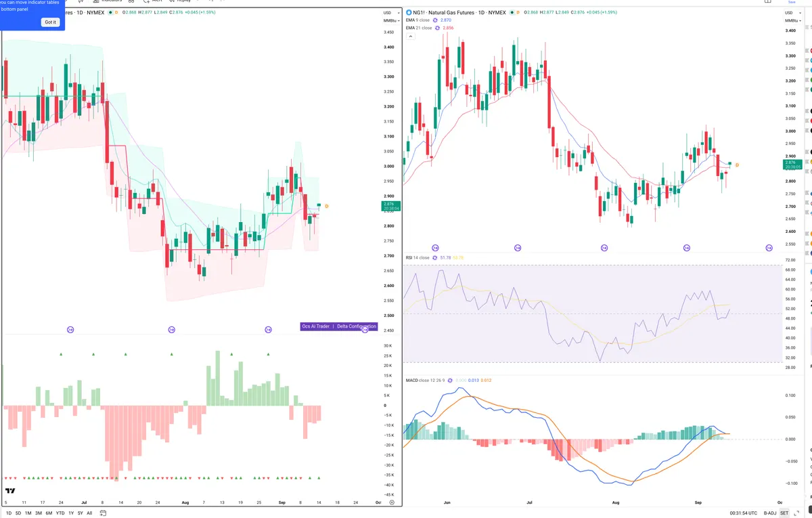Click the MACD indicator status icon

(x=449, y=381)
